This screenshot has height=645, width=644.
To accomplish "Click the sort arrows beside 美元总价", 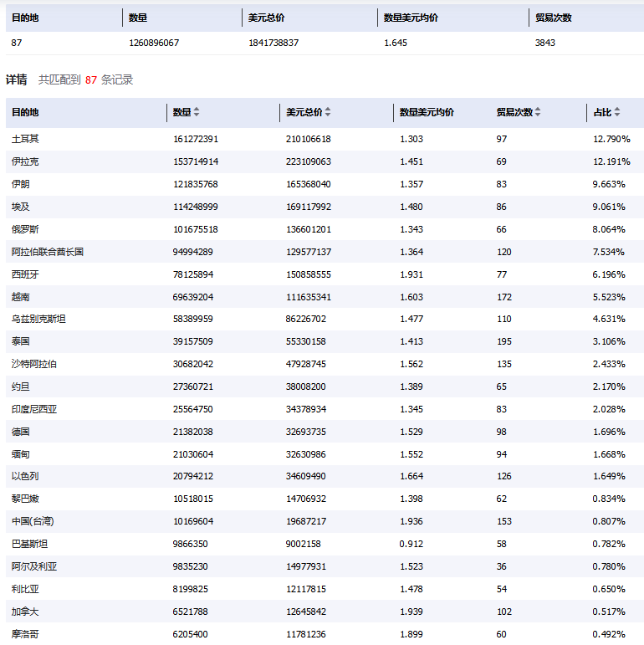I will coord(328,112).
